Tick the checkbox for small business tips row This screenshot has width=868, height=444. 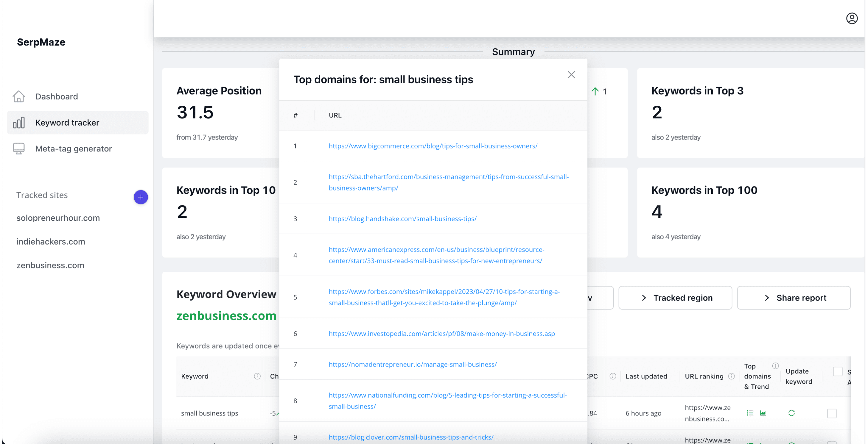pos(832,413)
